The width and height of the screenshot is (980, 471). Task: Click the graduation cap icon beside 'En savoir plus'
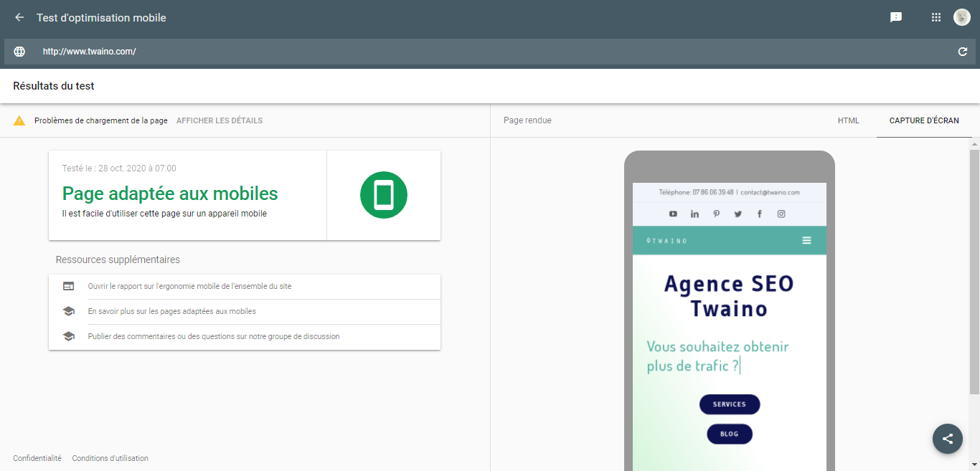69,311
